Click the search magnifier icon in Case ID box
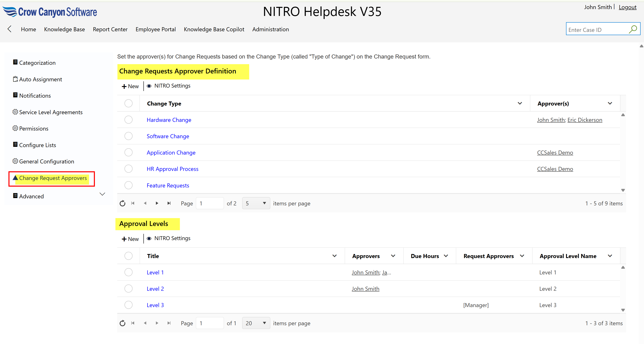The image size is (644, 344). coord(633,29)
